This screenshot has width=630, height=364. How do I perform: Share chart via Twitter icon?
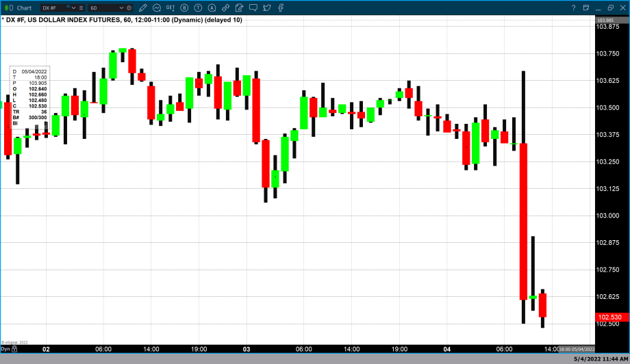click(266, 8)
